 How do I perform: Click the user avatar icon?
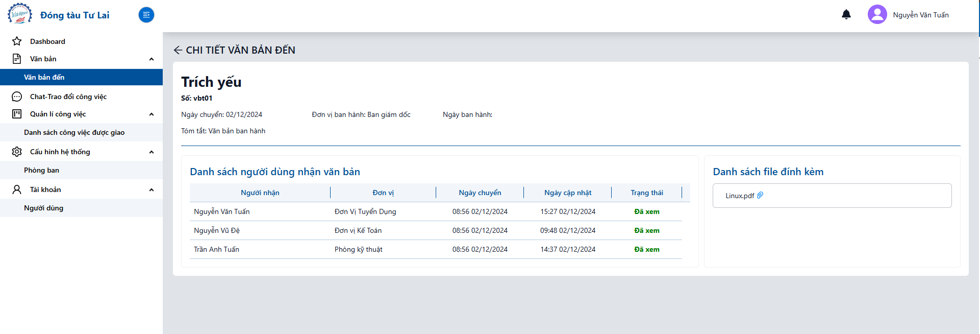coord(877,14)
